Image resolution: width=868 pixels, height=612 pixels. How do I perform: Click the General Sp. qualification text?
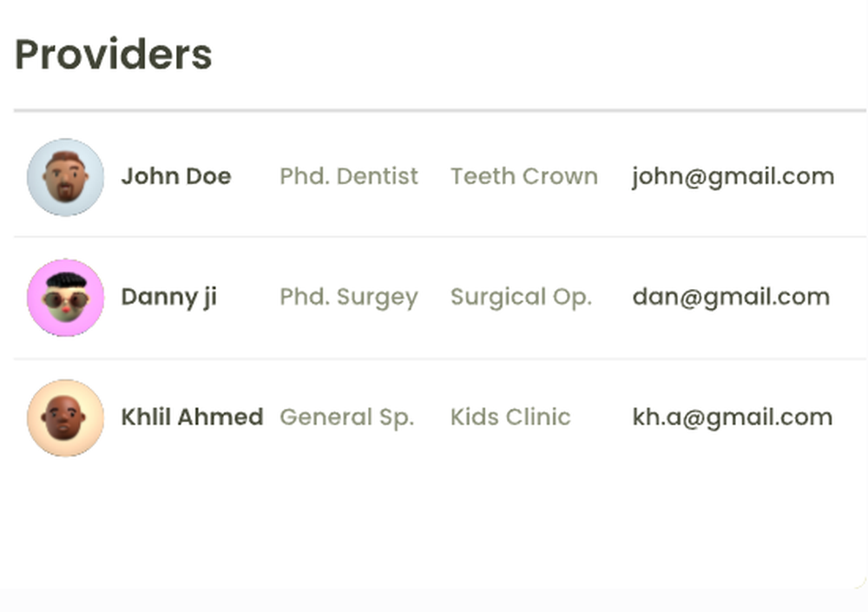tap(347, 418)
